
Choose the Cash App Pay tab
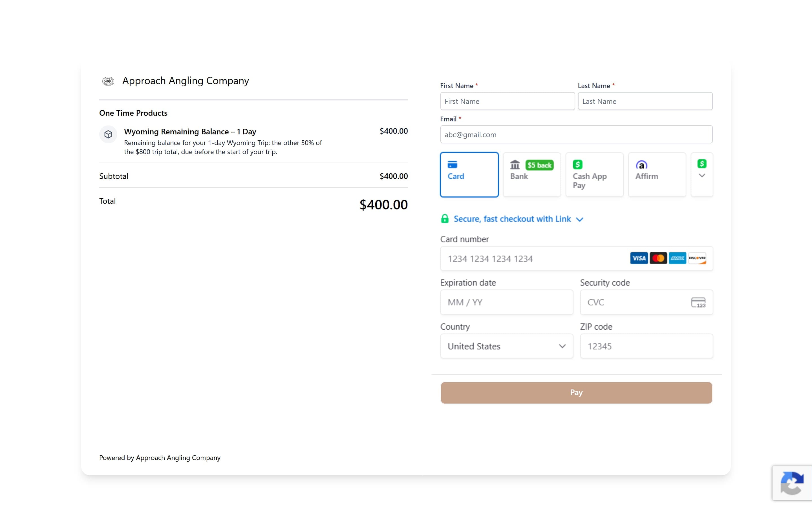594,175
